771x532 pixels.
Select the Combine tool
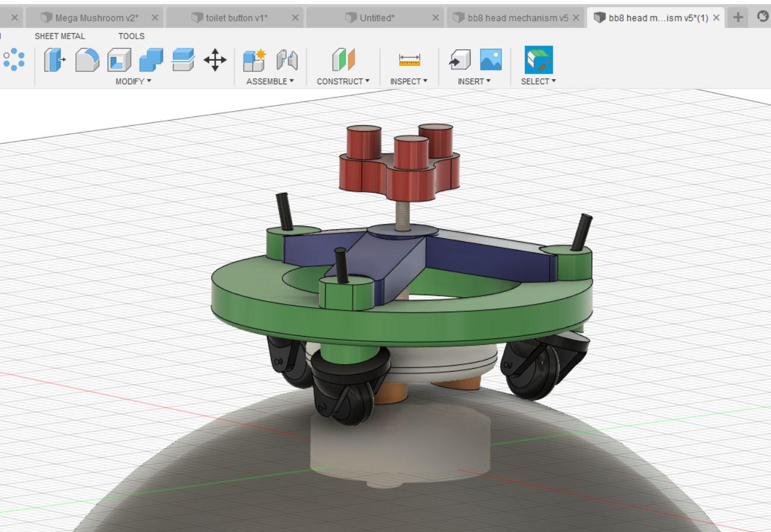pyautogui.click(x=150, y=61)
